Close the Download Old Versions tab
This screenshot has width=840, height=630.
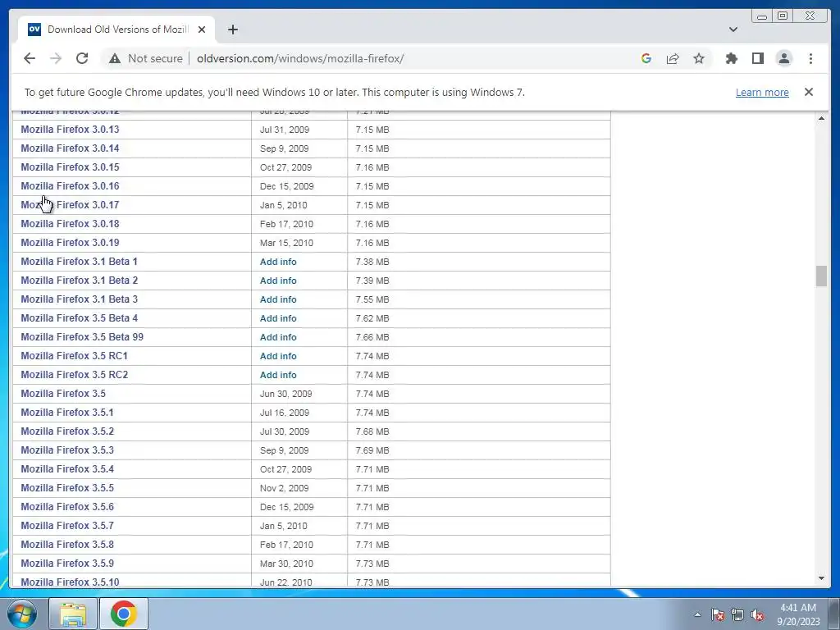tap(202, 30)
